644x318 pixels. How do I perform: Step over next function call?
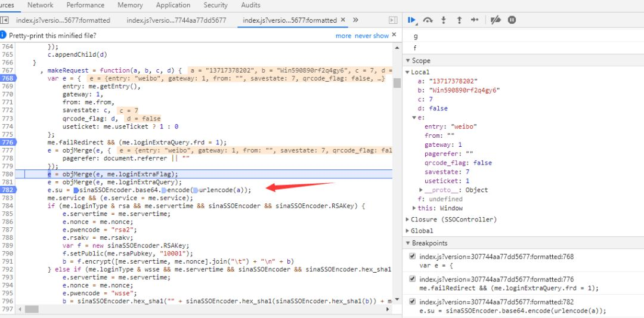(x=428, y=20)
